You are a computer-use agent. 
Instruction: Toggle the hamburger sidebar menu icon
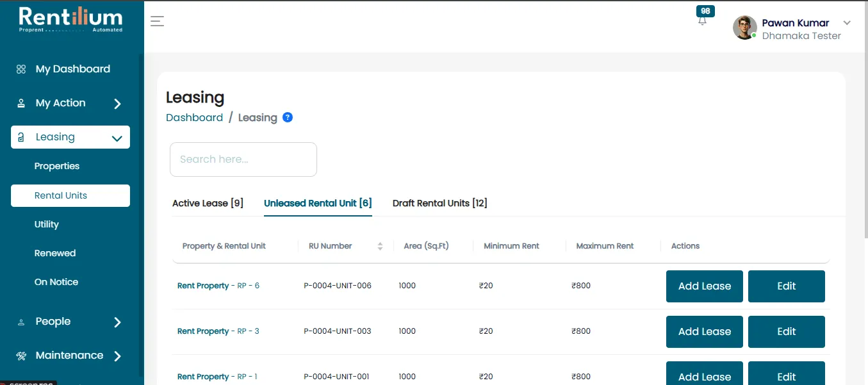pos(157,21)
